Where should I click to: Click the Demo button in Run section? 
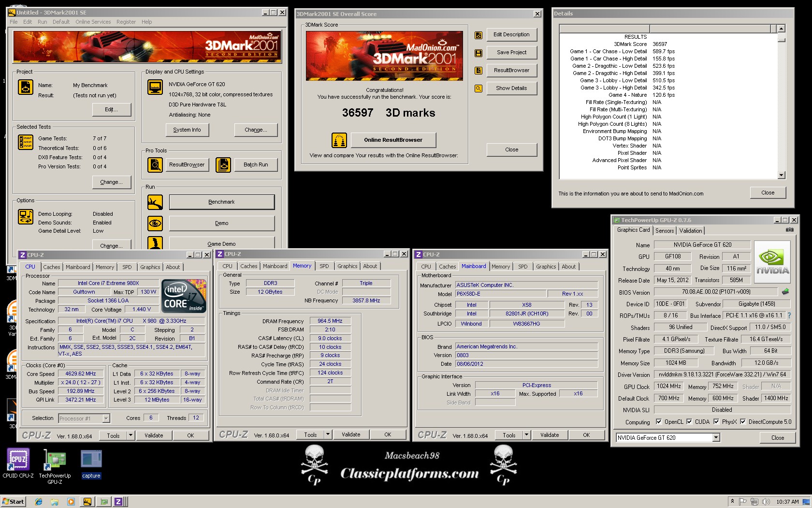click(222, 223)
